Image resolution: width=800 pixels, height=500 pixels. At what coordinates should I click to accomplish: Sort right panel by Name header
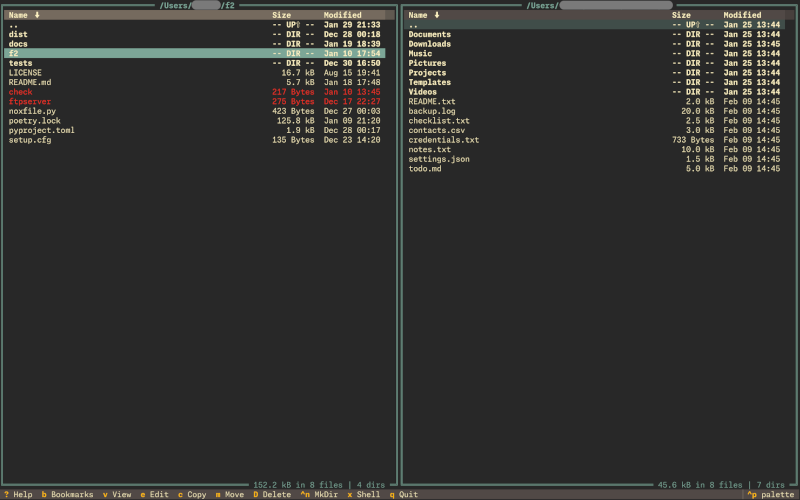click(424, 15)
